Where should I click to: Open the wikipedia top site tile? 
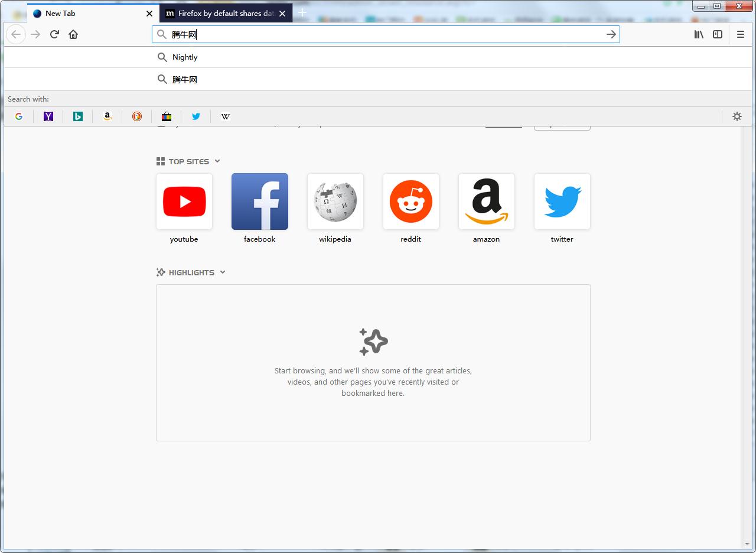click(335, 201)
